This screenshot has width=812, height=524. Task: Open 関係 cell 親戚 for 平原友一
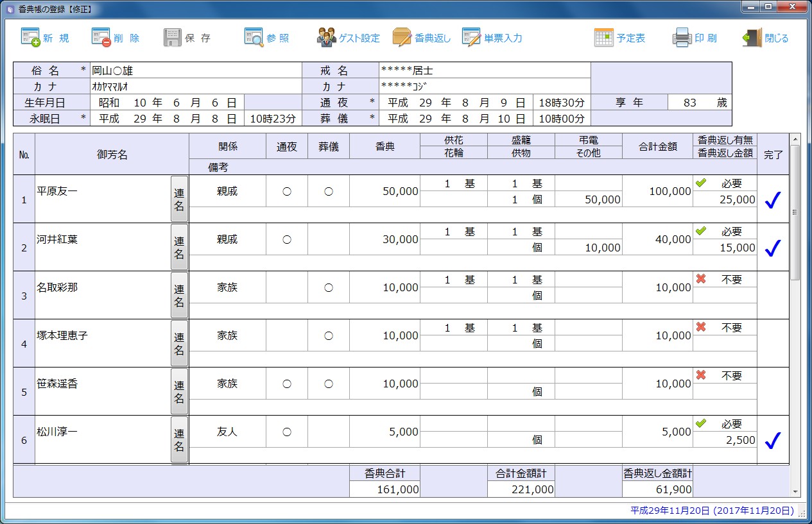coord(227,191)
